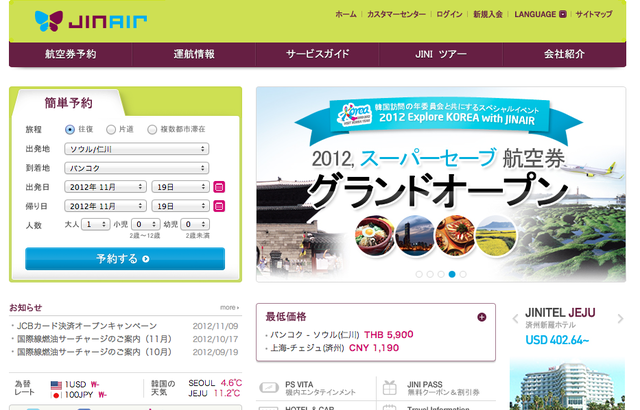
Task: Open the 到着地 arrival city dropdown
Action: tap(136, 168)
